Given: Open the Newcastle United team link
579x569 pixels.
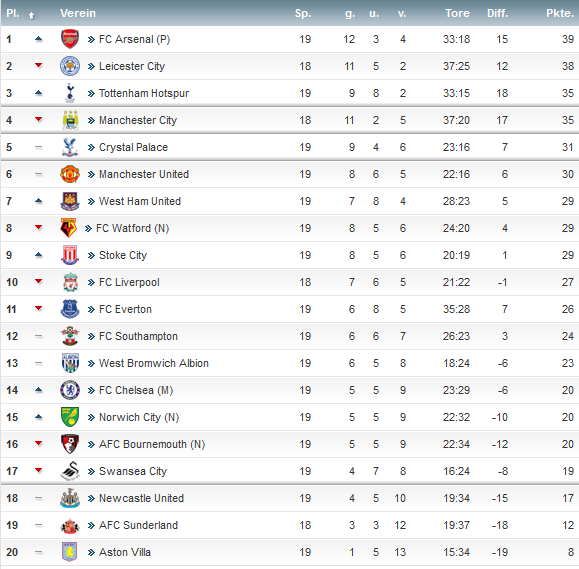Looking at the screenshot, I should (141, 498).
